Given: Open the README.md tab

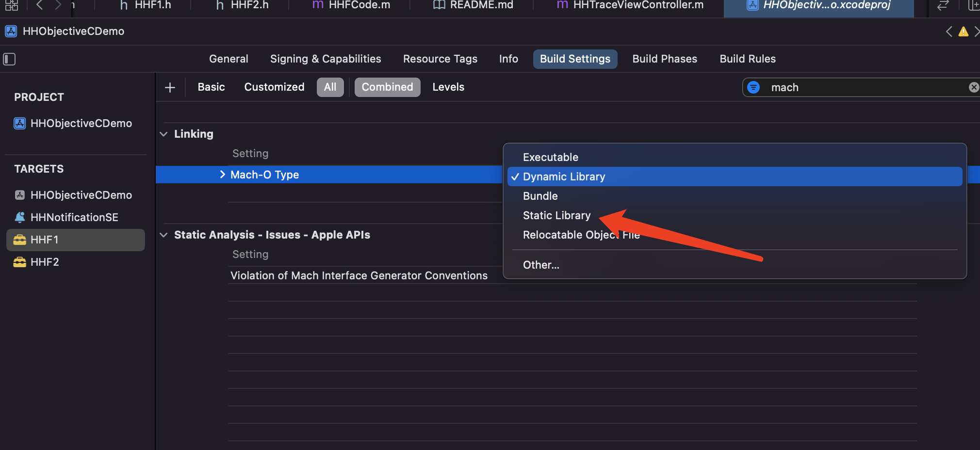Looking at the screenshot, I should tap(473, 5).
